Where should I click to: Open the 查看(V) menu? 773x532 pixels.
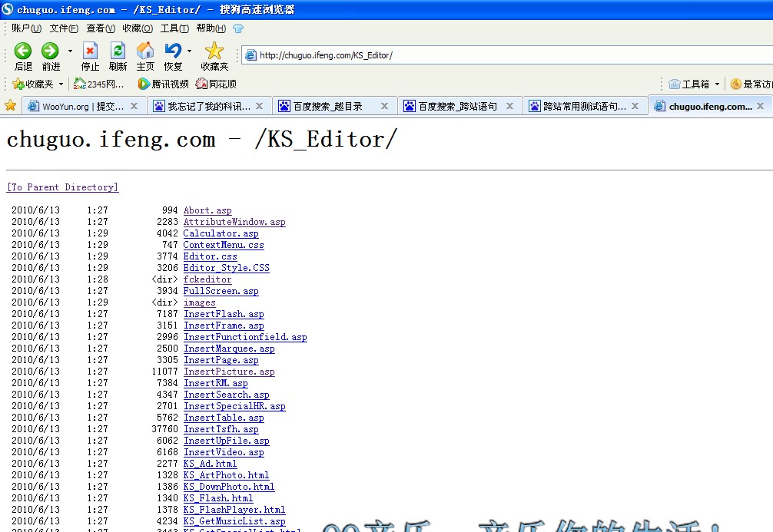coord(101,28)
